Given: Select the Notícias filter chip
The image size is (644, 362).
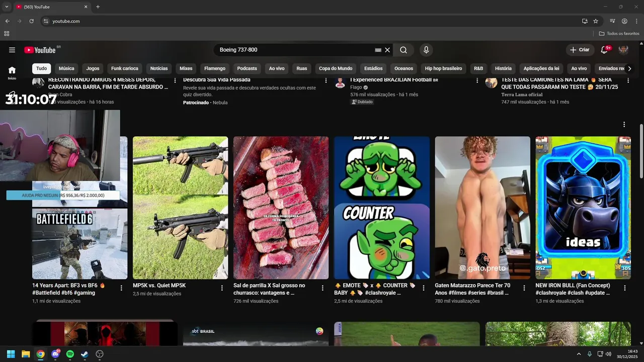Looking at the screenshot, I should coord(159,68).
